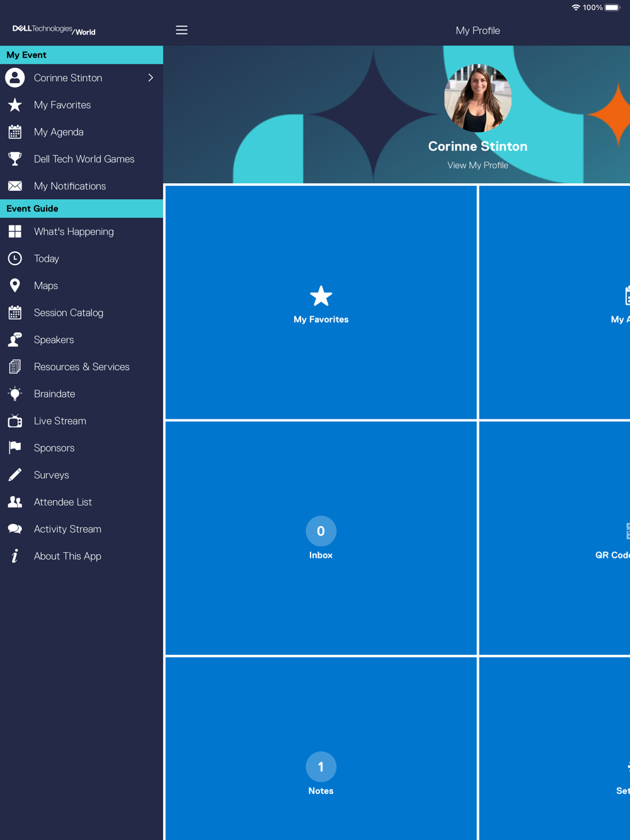The image size is (630, 840).
Task: Click the My Event section header
Action: pos(81,55)
